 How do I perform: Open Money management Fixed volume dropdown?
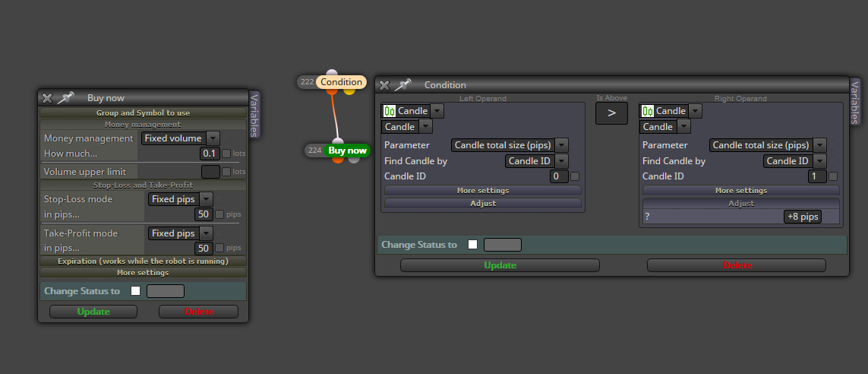tap(181, 138)
